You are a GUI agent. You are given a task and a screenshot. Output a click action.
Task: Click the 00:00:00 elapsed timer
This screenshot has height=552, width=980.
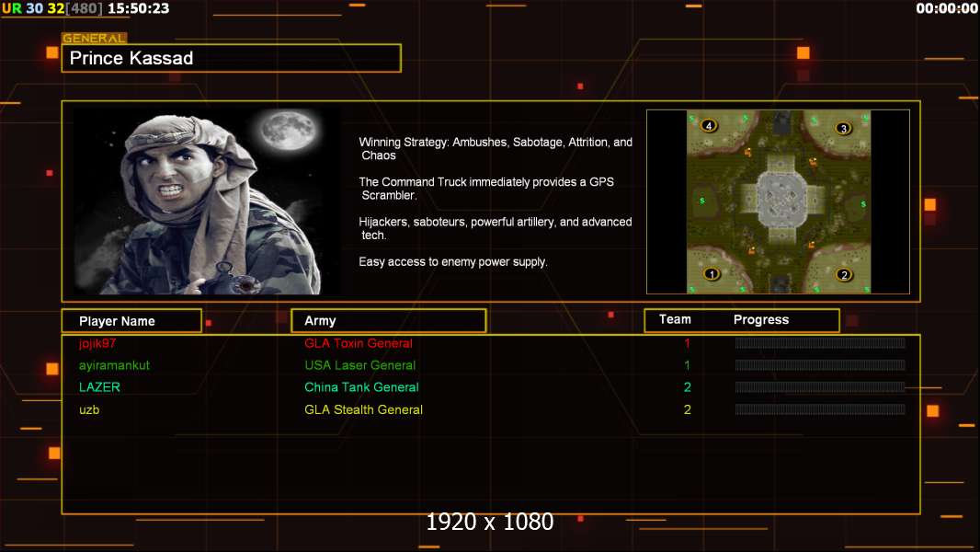946,8
